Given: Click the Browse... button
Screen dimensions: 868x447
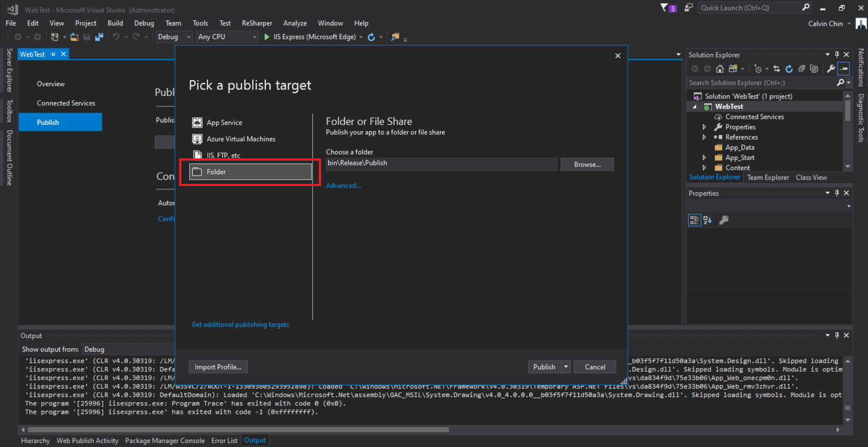Looking at the screenshot, I should [587, 164].
